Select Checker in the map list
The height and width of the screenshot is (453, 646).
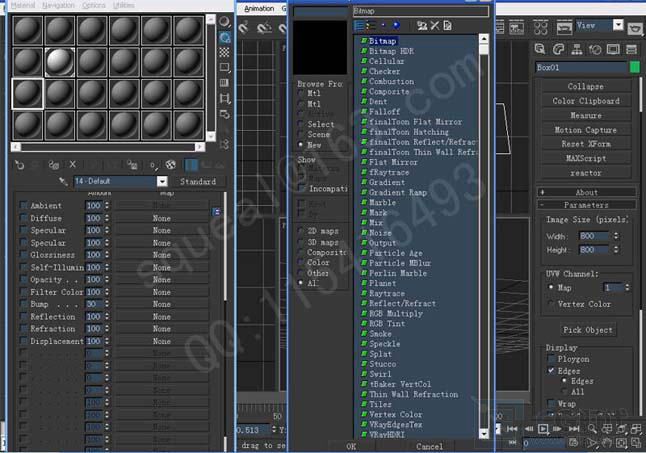click(384, 71)
